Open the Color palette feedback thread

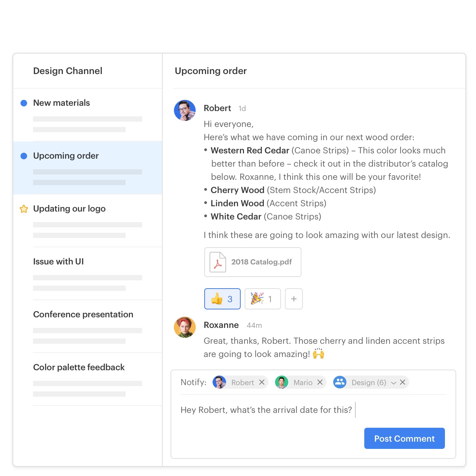pos(79,367)
